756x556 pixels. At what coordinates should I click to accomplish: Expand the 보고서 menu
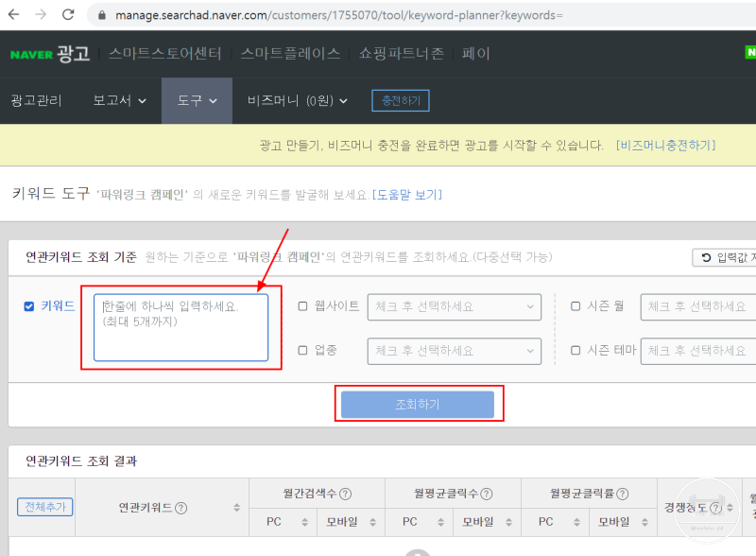120,101
